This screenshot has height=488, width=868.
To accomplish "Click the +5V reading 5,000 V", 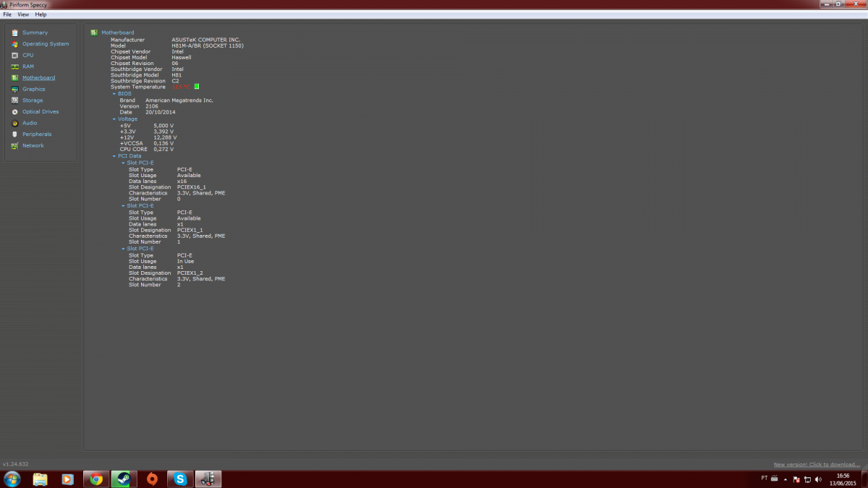I will (163, 126).
